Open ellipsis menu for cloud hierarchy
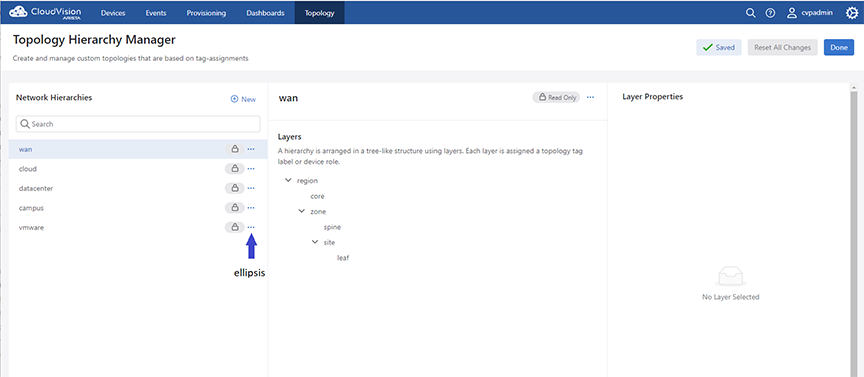The width and height of the screenshot is (864, 377). (251, 169)
